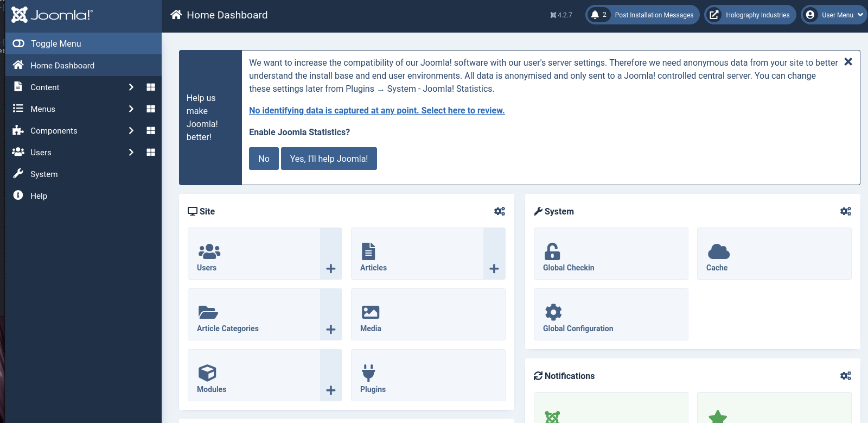The height and width of the screenshot is (423, 868).
Task: Click the Notifications panel heading
Action: 564,376
